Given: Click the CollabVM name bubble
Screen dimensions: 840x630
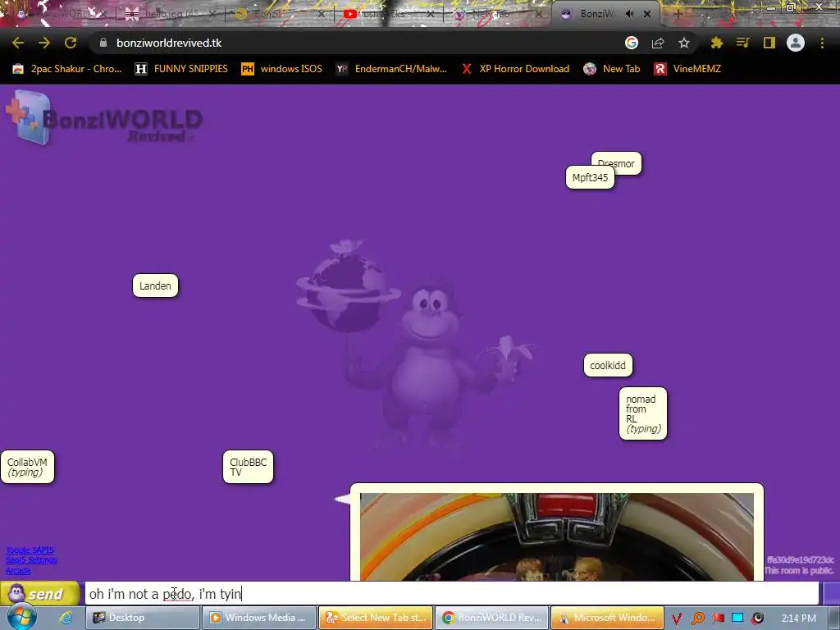Looking at the screenshot, I should click(27, 467).
